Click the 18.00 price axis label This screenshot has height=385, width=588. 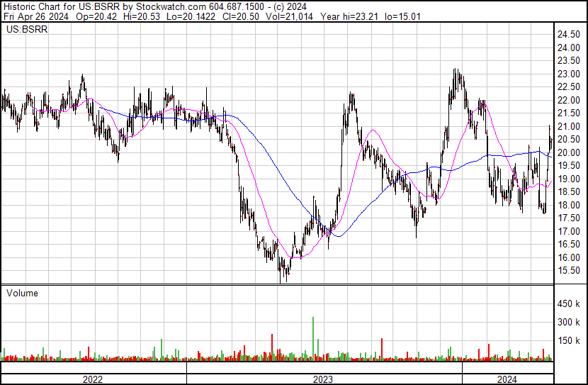568,205
